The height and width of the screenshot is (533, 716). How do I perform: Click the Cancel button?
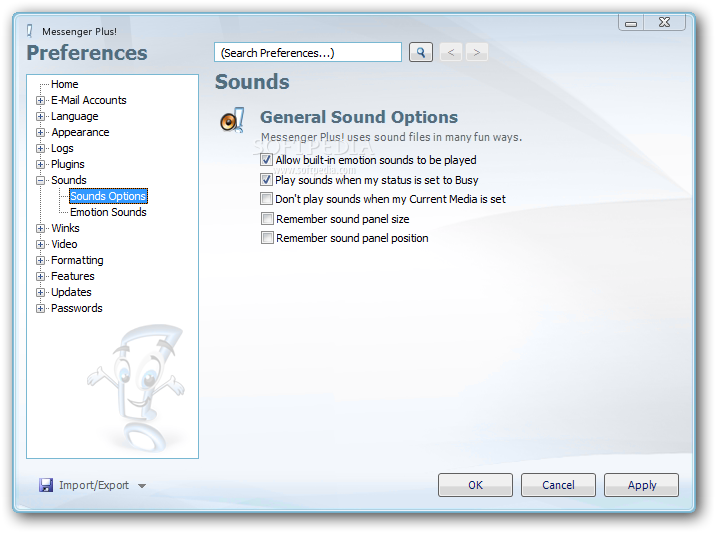(558, 485)
